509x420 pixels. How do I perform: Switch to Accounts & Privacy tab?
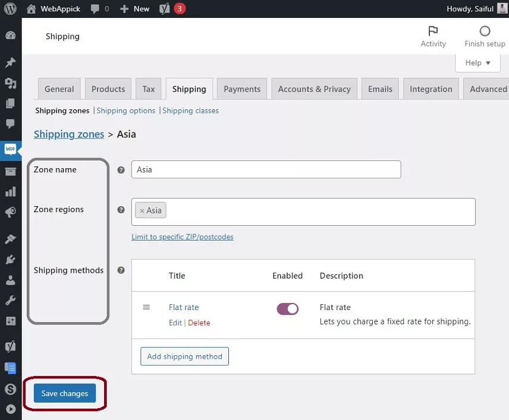pos(314,89)
